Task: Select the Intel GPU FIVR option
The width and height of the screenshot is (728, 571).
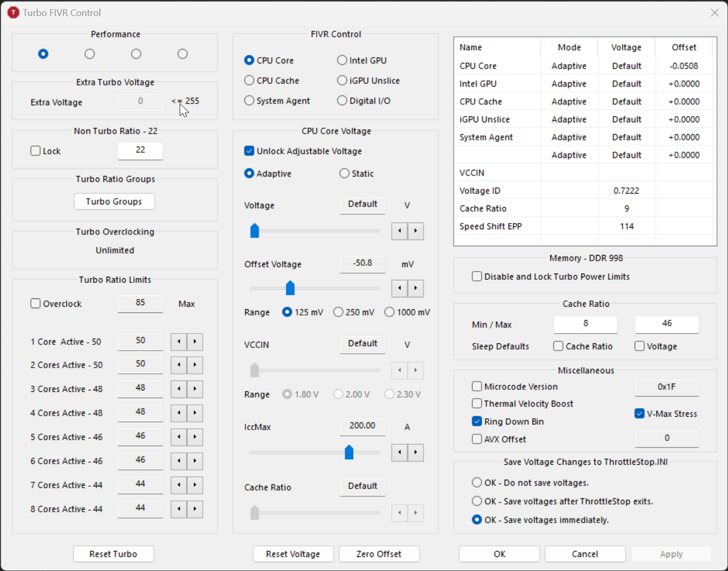Action: tap(362, 60)
